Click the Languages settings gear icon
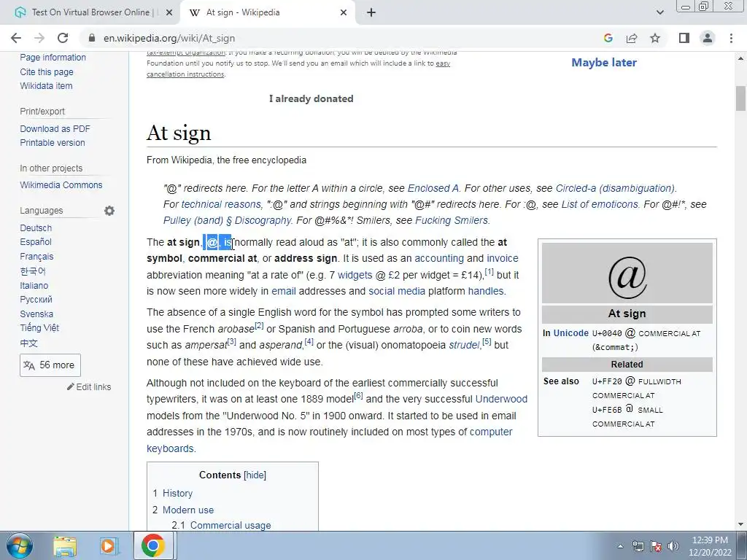This screenshot has height=560, width=747. click(x=109, y=211)
